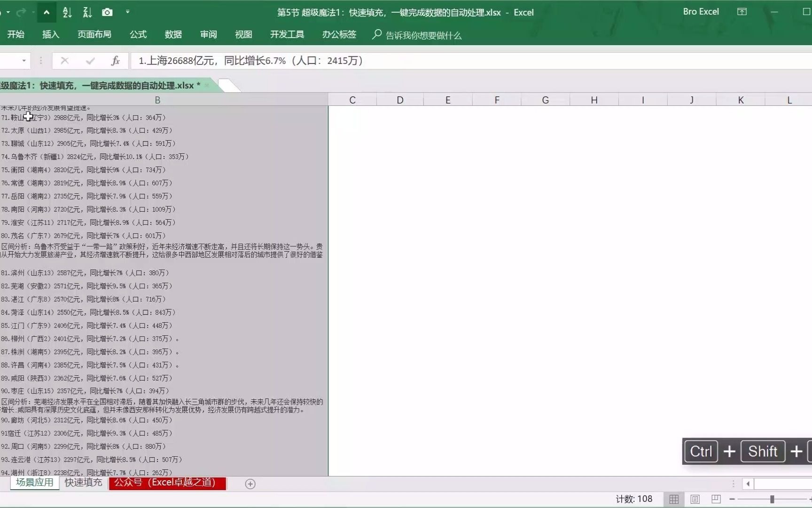812x508 pixels.
Task: Click the row '86.柳州（广西2）'
Action: pyautogui.click(x=164, y=339)
